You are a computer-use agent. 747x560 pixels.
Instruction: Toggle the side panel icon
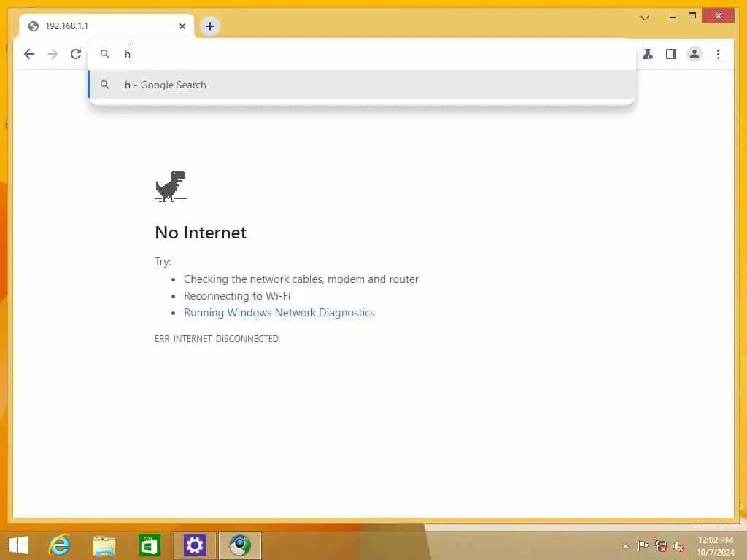tap(671, 54)
